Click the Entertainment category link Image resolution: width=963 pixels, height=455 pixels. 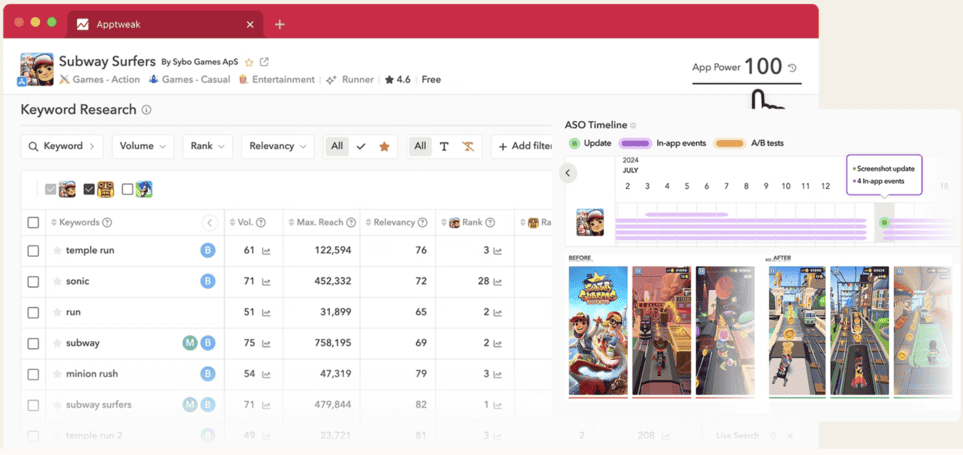tap(277, 79)
